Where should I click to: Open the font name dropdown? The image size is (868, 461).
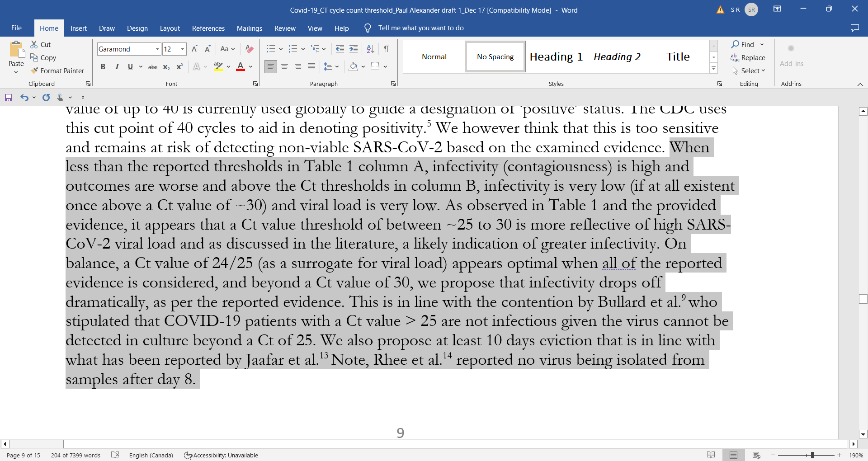click(157, 49)
